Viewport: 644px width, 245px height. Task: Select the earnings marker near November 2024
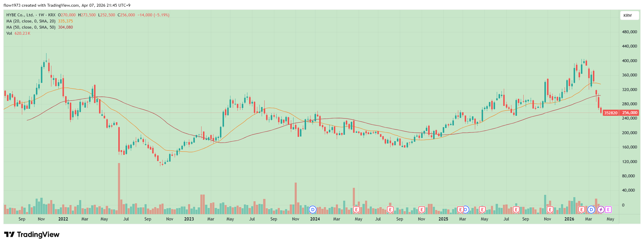(x=421, y=209)
